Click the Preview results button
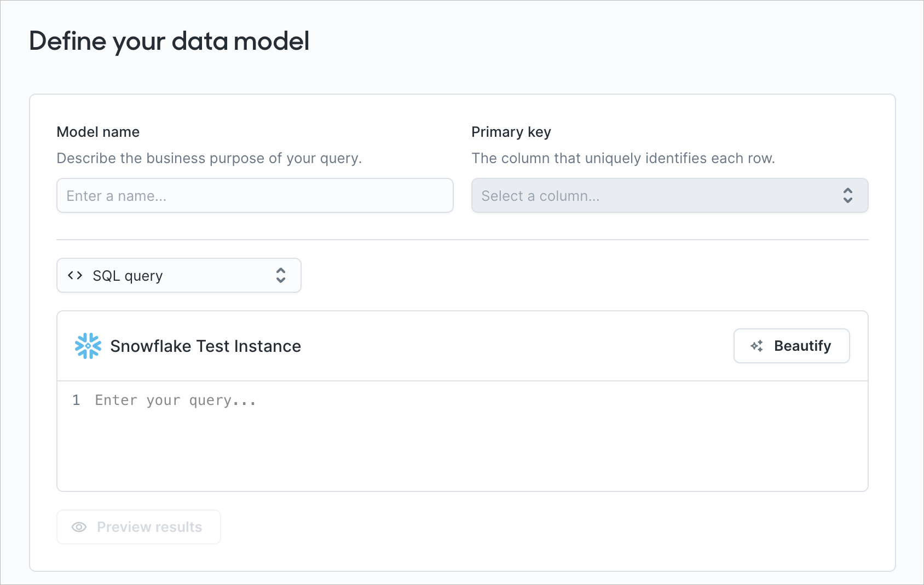This screenshot has width=924, height=585. 139,527
